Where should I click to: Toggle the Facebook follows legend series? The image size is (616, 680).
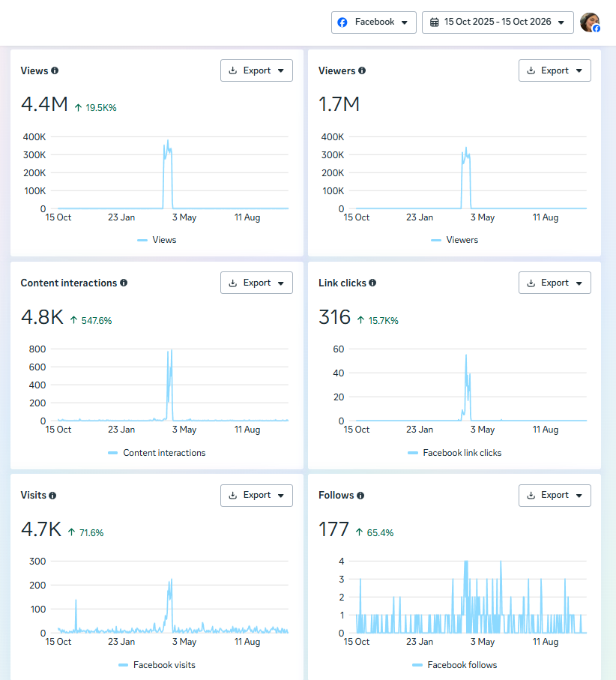pyautogui.click(x=455, y=665)
